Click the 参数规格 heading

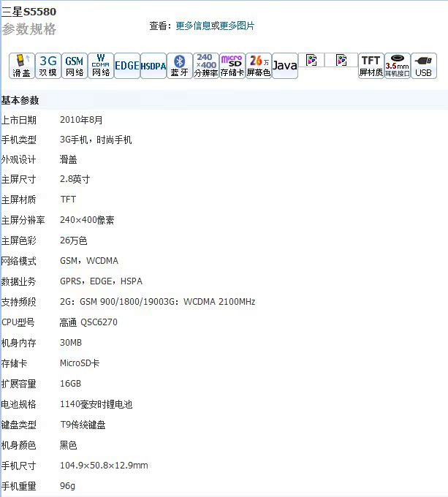tap(29, 29)
